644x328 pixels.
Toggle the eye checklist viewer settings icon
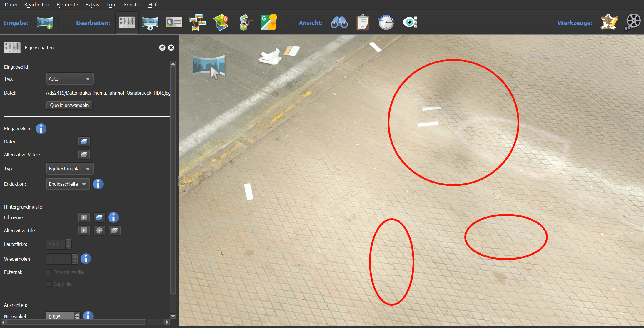click(410, 22)
